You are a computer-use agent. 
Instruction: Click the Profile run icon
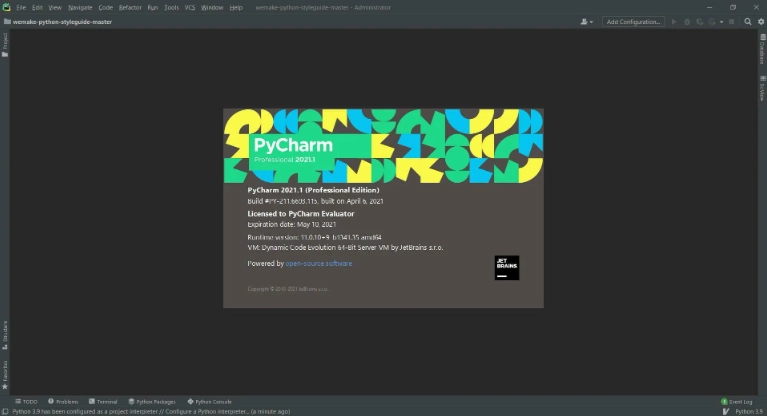712,22
